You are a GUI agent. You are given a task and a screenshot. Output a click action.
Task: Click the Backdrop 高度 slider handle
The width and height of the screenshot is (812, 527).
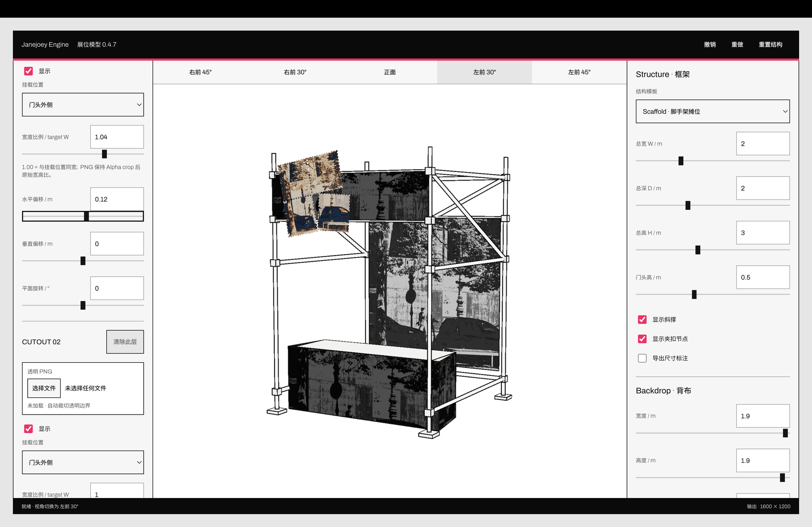(x=783, y=478)
